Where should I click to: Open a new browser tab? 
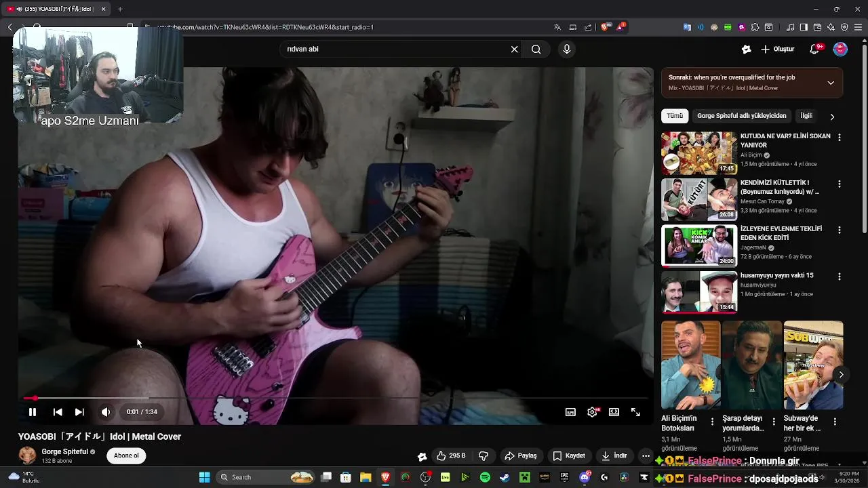(x=120, y=9)
